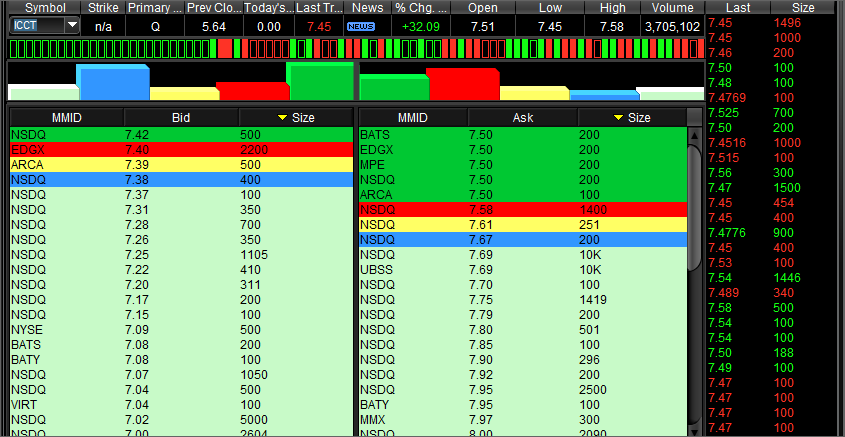This screenshot has height=437, width=845.
Task: Select the NYSE 7.09 bid row
Action: point(182,329)
